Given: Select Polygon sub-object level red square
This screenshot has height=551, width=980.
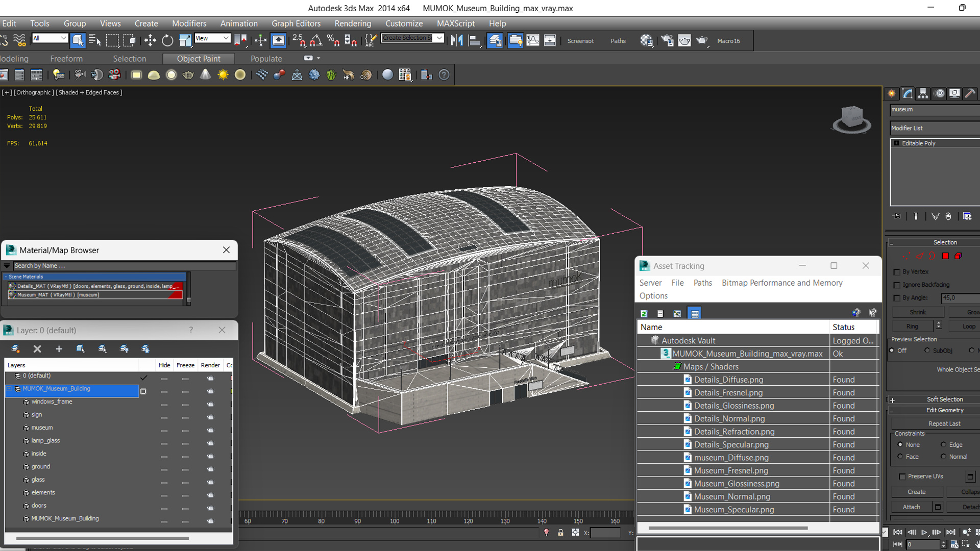Looking at the screenshot, I should [945, 256].
